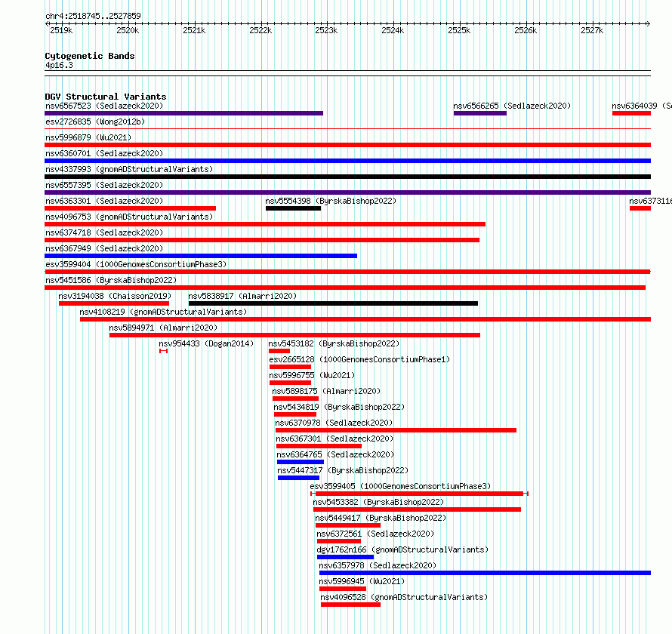Select nsv4108219 gnomAD variant label
Viewport: 672px width, 634px height.
[x=163, y=312]
